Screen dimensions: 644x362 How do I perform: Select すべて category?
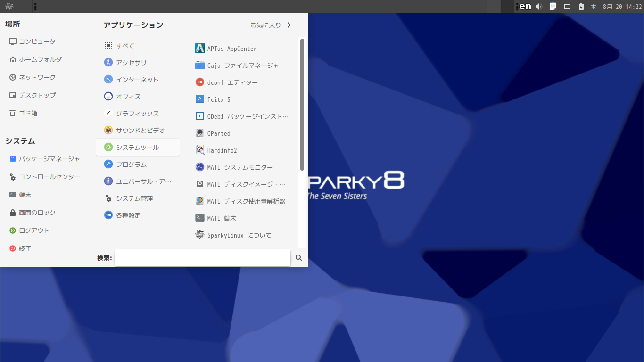(x=138, y=46)
